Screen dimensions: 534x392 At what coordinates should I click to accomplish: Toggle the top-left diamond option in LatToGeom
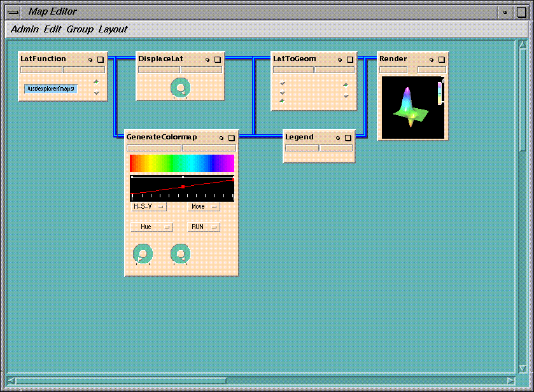pos(283,83)
